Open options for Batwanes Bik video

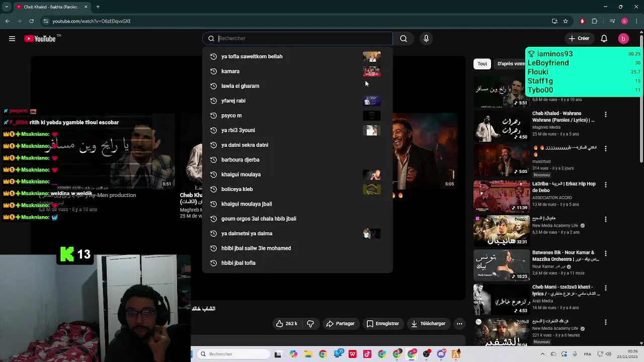coord(606,254)
